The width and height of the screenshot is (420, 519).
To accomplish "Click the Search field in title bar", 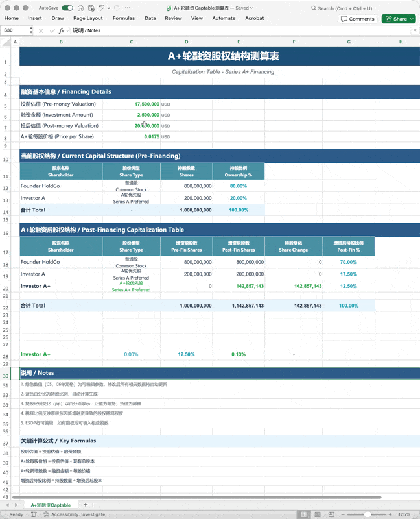I will (342, 8).
